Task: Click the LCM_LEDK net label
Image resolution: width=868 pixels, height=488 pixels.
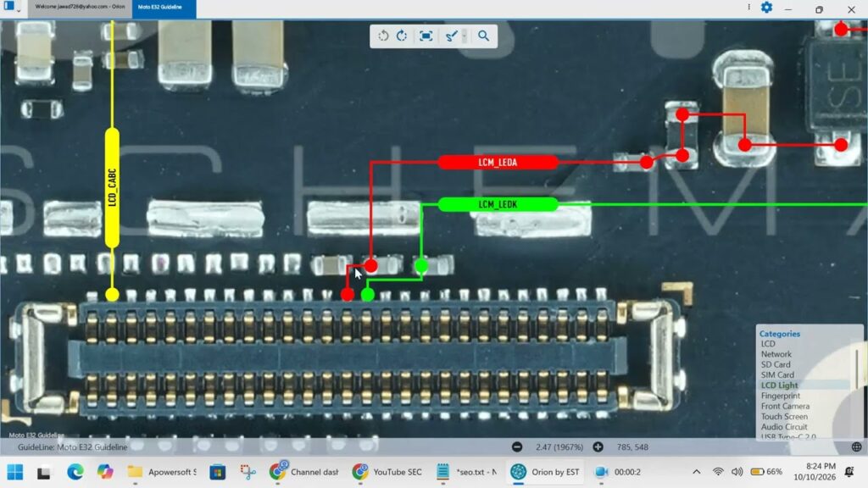Action: 498,205
